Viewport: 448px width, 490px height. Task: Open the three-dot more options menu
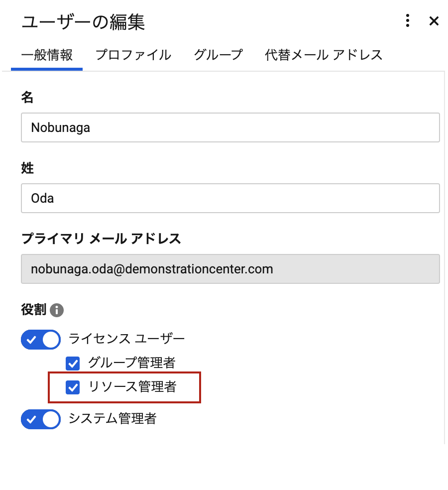pos(407,20)
